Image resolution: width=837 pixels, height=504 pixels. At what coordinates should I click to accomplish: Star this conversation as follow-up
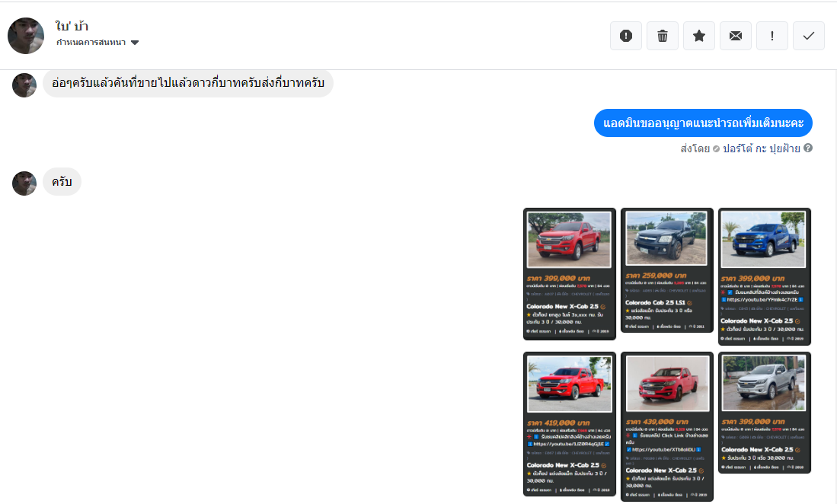point(698,36)
